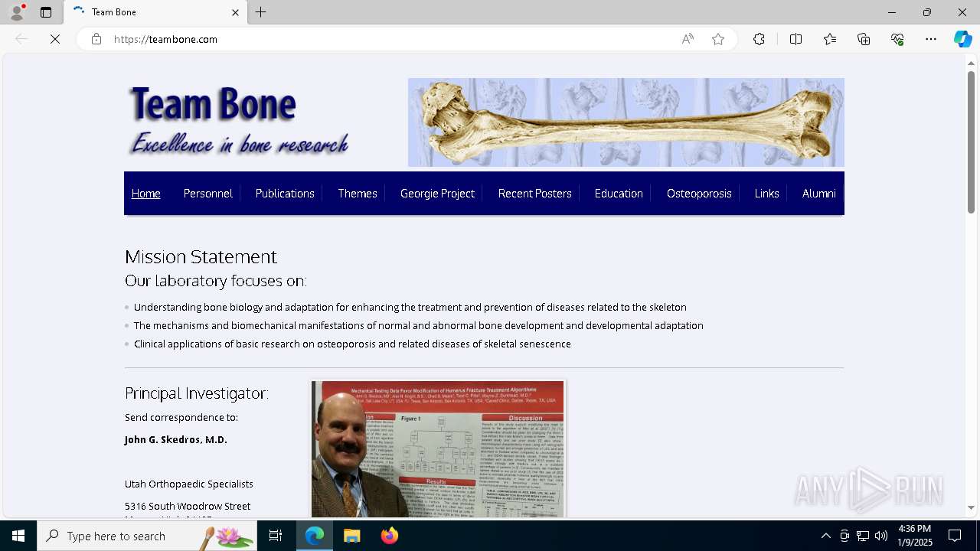Open Collections icon
The width and height of the screenshot is (980, 551).
(864, 39)
